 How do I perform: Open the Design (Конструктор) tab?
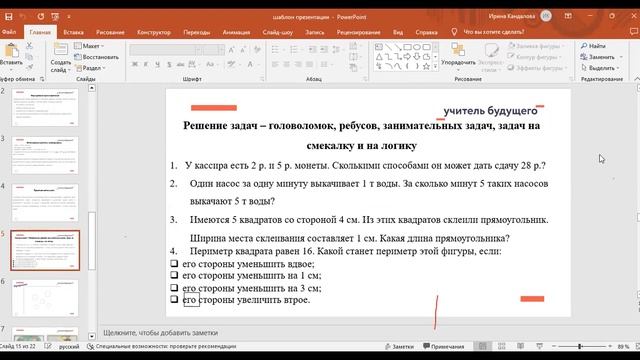coord(153,32)
